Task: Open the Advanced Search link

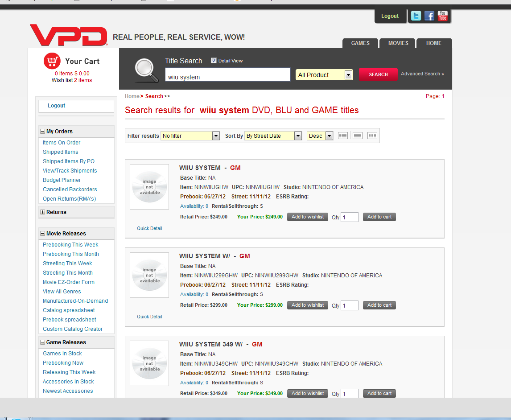Action: click(x=422, y=74)
